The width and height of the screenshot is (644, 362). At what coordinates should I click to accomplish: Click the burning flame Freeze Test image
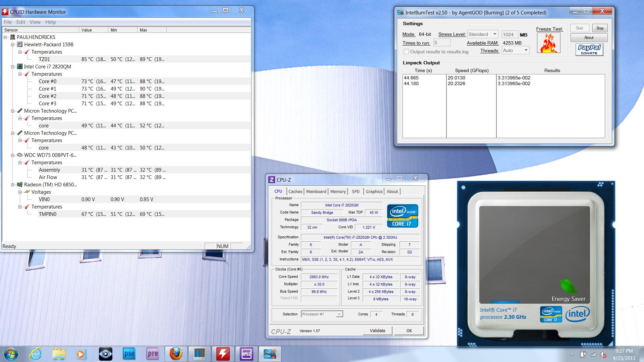point(549,43)
